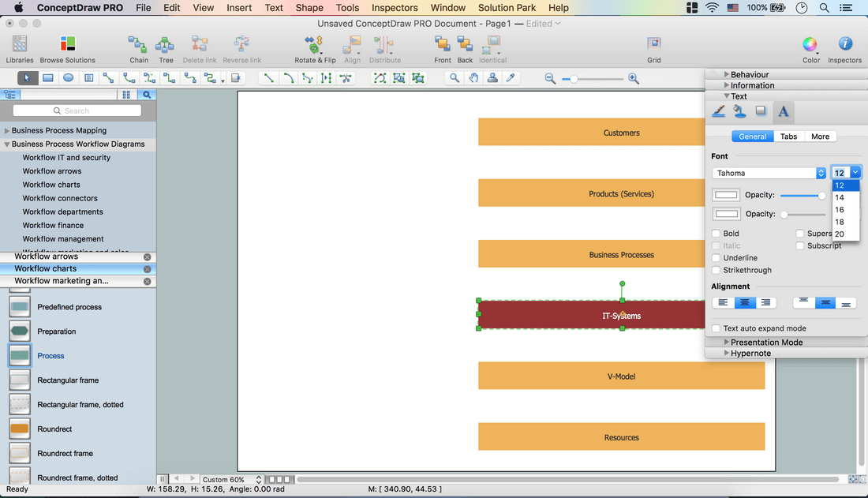Select the hand pan tool

[x=473, y=78]
